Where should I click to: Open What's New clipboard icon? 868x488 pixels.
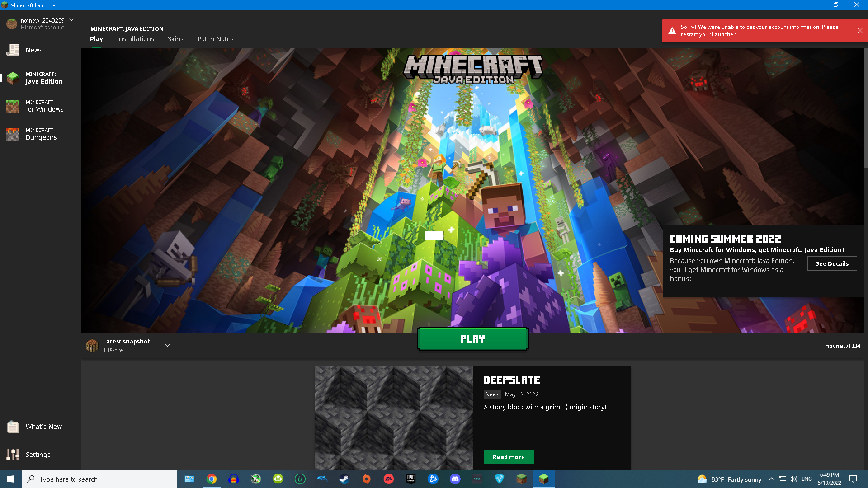tap(13, 427)
